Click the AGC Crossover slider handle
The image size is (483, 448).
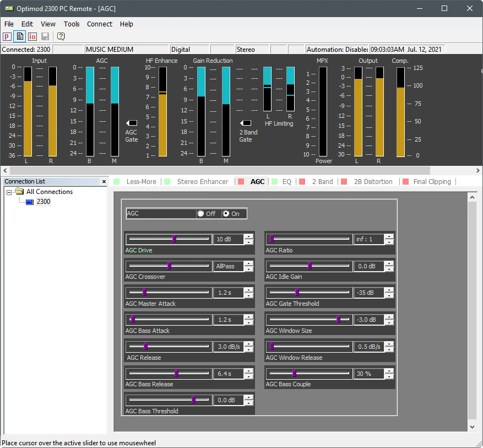pyautogui.click(x=169, y=266)
